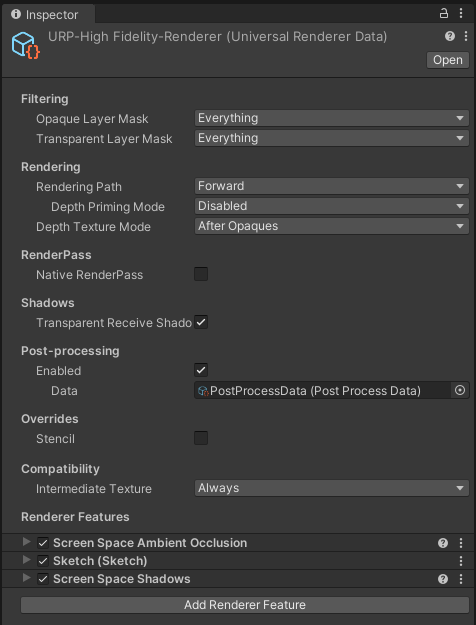The height and width of the screenshot is (625, 476).
Task: Click the Rendering Path label
Action: (79, 187)
